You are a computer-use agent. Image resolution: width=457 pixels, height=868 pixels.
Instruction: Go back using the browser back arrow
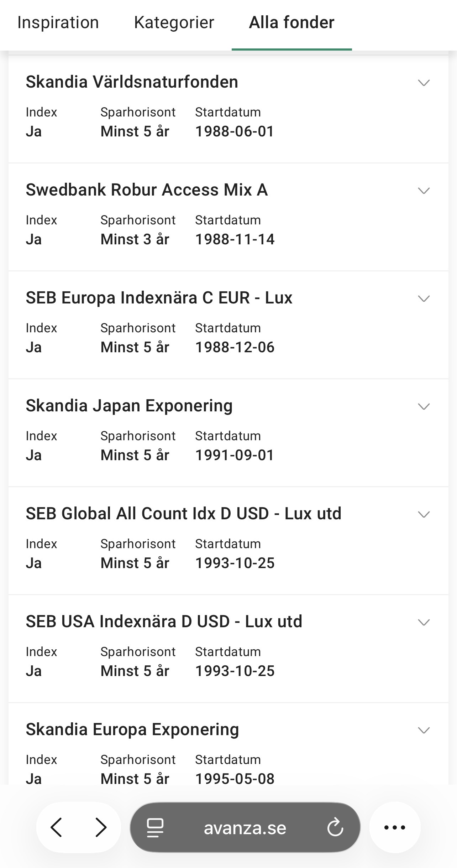[57, 827]
